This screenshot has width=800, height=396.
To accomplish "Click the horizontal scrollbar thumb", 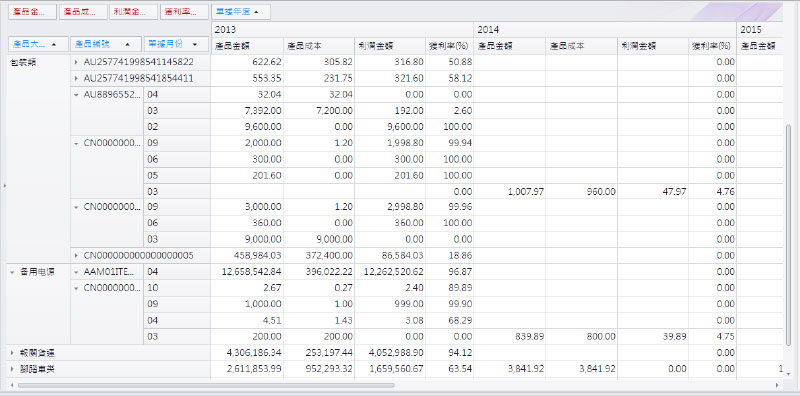I will (x=206, y=385).
